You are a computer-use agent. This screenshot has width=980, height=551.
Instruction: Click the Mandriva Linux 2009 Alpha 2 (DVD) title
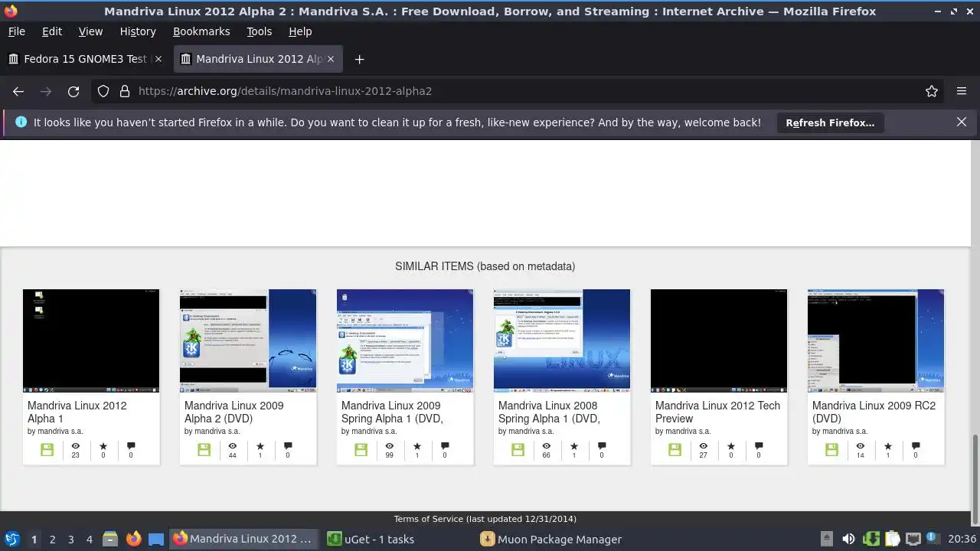tap(234, 412)
